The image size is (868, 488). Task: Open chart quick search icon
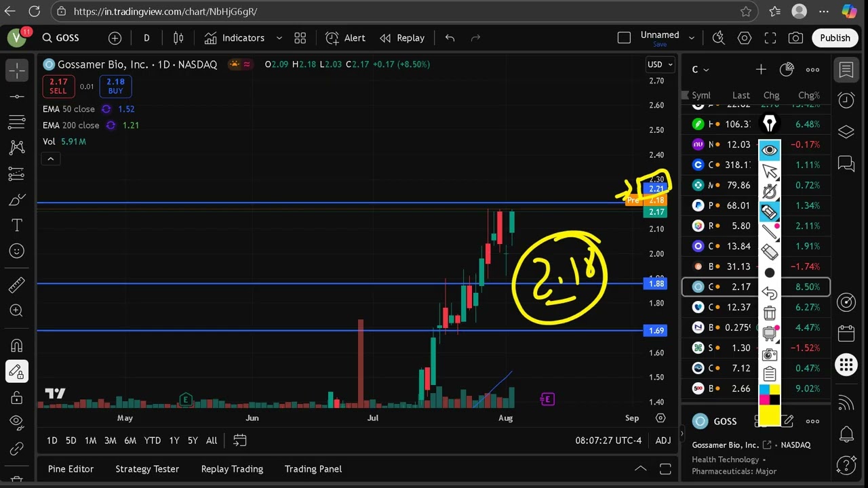pos(719,38)
